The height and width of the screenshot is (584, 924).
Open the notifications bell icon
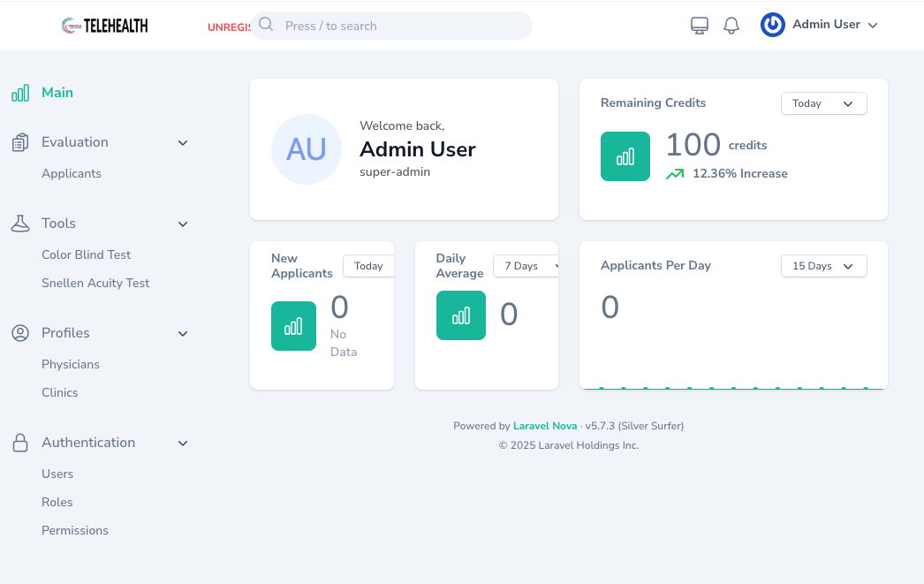click(x=731, y=26)
